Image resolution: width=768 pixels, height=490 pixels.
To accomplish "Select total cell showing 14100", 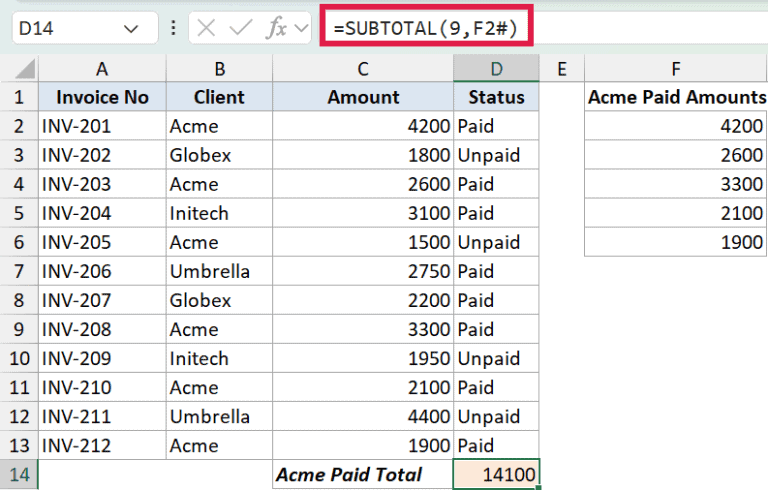I will click(496, 474).
